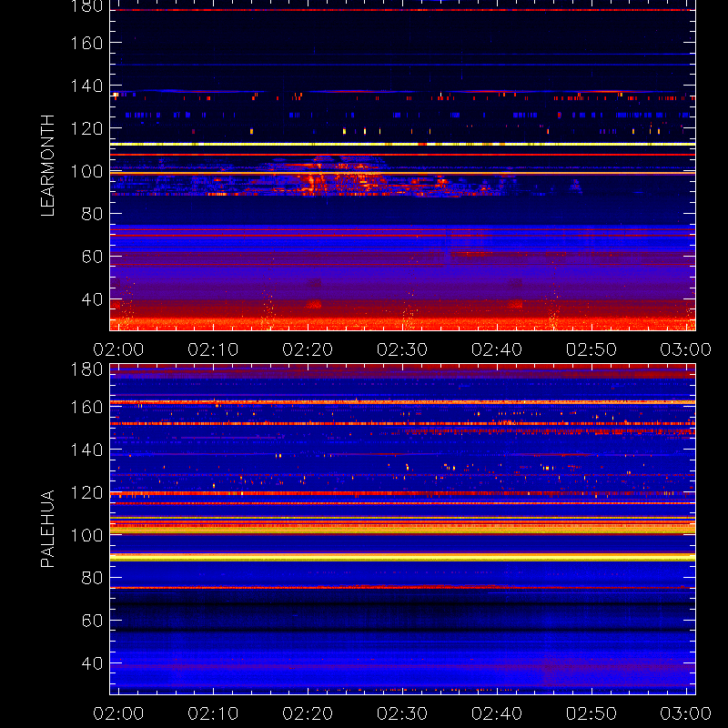Pick the 40 frequency tick on Learmonth axis

(92, 299)
